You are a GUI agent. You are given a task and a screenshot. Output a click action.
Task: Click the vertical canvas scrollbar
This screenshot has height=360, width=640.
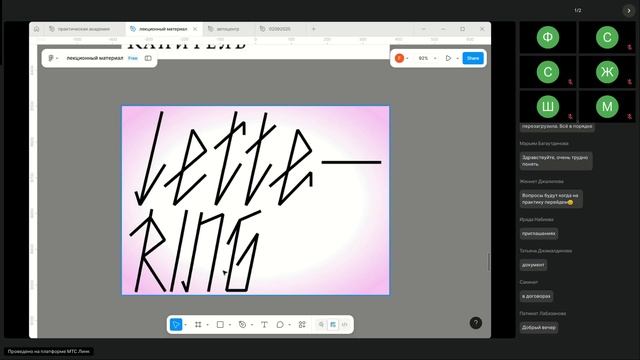(x=489, y=262)
